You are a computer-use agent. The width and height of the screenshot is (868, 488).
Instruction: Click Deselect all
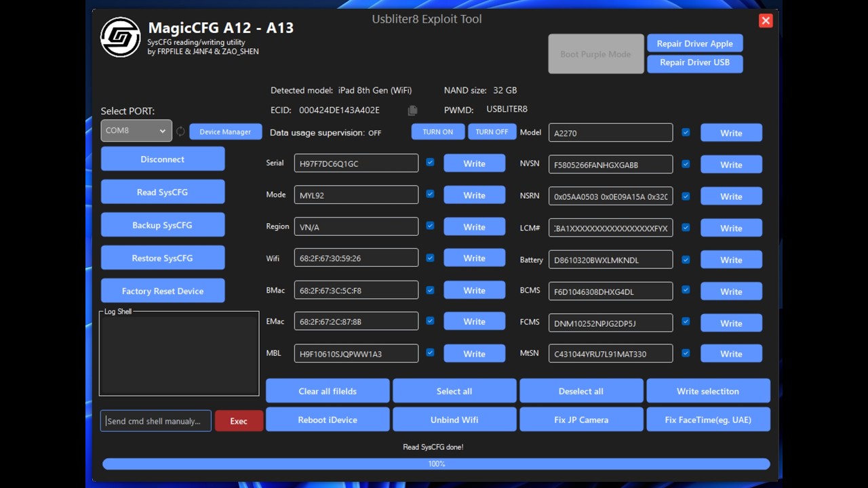point(581,391)
